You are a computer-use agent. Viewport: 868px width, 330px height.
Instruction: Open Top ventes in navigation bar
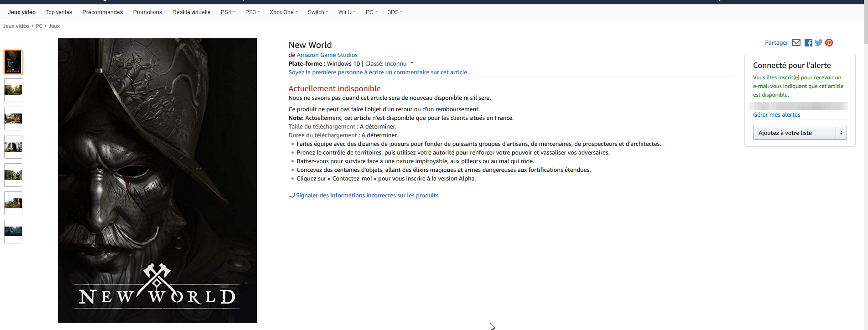point(59,12)
